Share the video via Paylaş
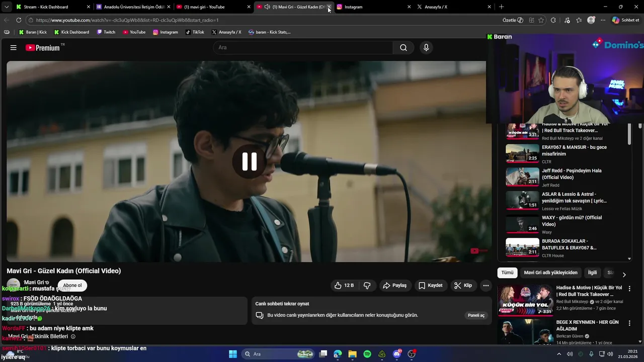 pos(395,286)
